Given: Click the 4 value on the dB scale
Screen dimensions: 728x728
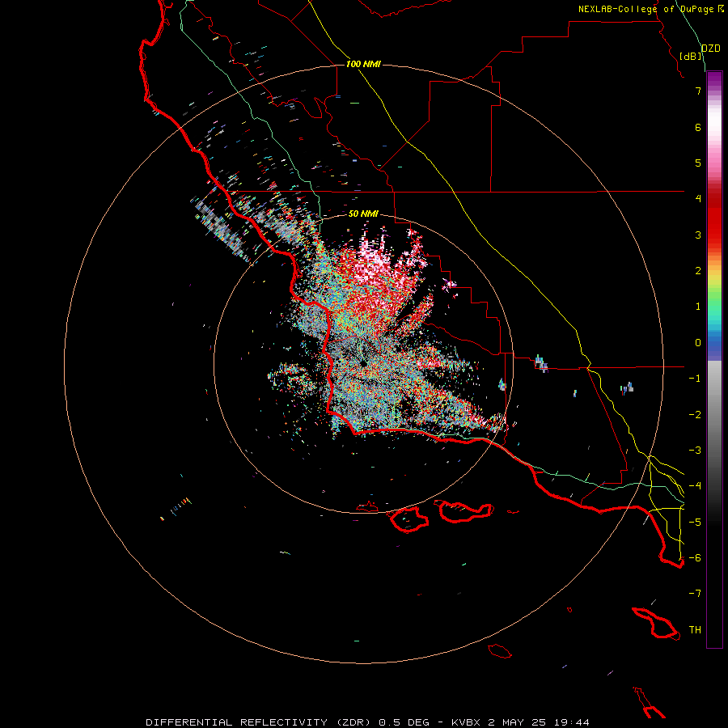Looking at the screenshot, I should coord(698,199).
